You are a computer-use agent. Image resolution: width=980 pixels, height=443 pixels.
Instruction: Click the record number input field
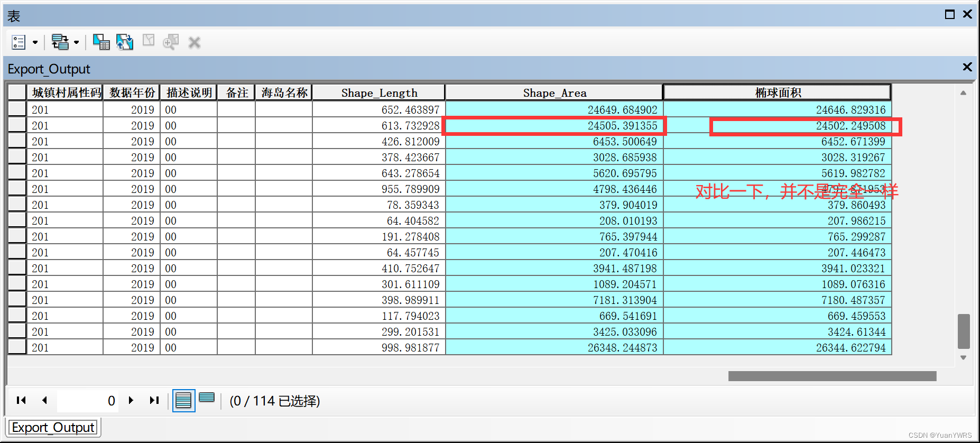tap(88, 401)
